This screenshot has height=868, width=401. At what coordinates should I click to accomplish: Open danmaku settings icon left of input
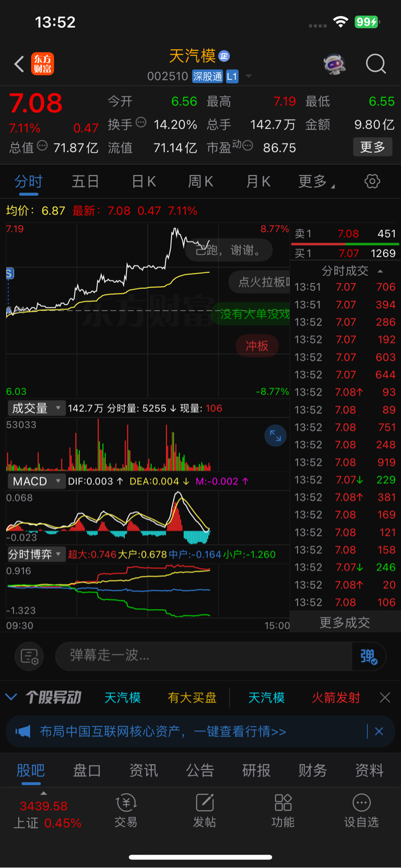coord(29,656)
